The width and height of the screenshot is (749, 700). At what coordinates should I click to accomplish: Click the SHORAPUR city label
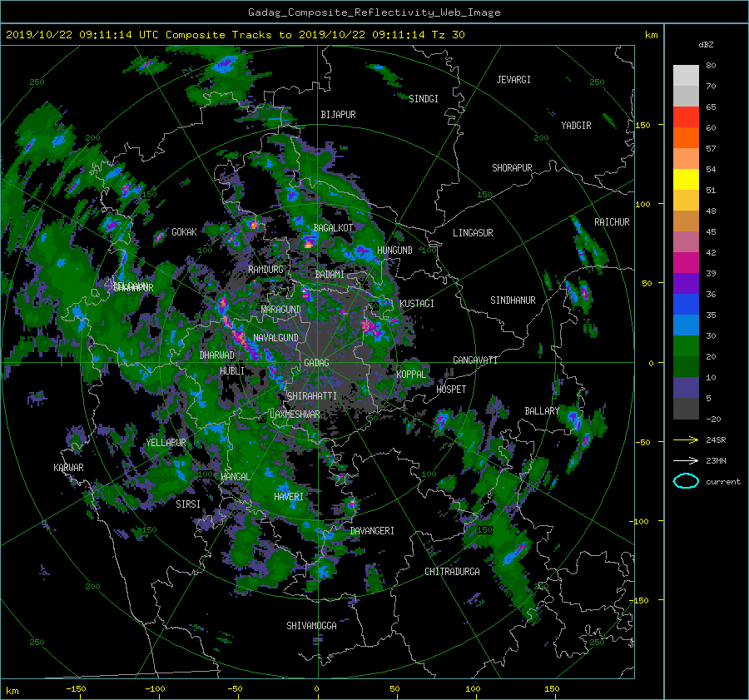(512, 168)
